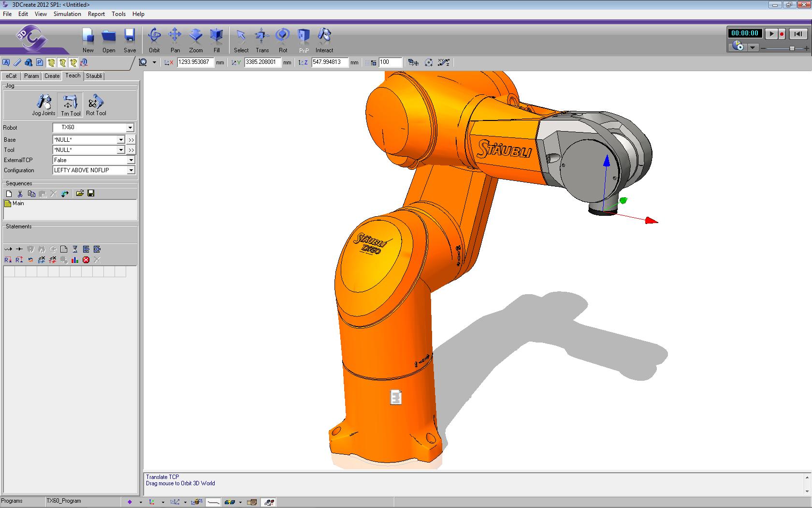Click the comment page statement icon
Screen dimensions: 812x508
[x=64, y=249]
